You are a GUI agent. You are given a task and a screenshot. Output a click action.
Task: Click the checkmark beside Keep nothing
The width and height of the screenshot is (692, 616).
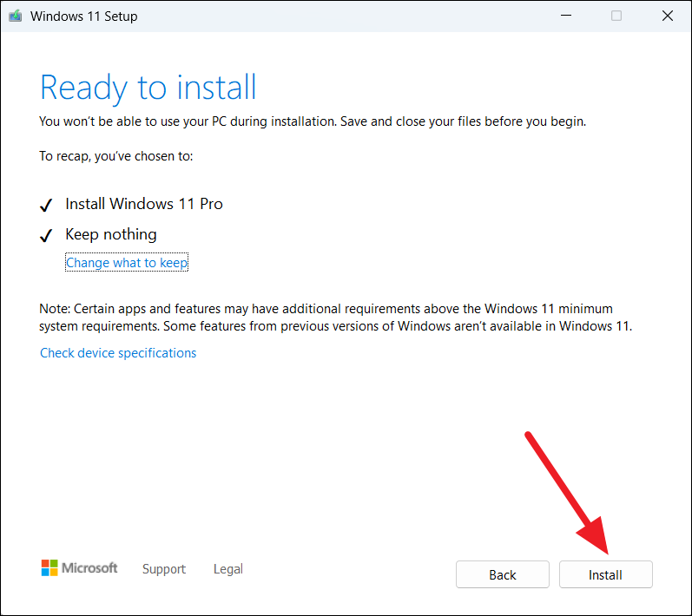(x=46, y=235)
